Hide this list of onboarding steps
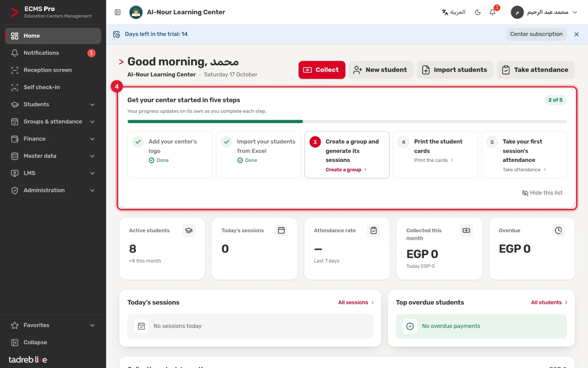588x368 pixels. [x=542, y=193]
